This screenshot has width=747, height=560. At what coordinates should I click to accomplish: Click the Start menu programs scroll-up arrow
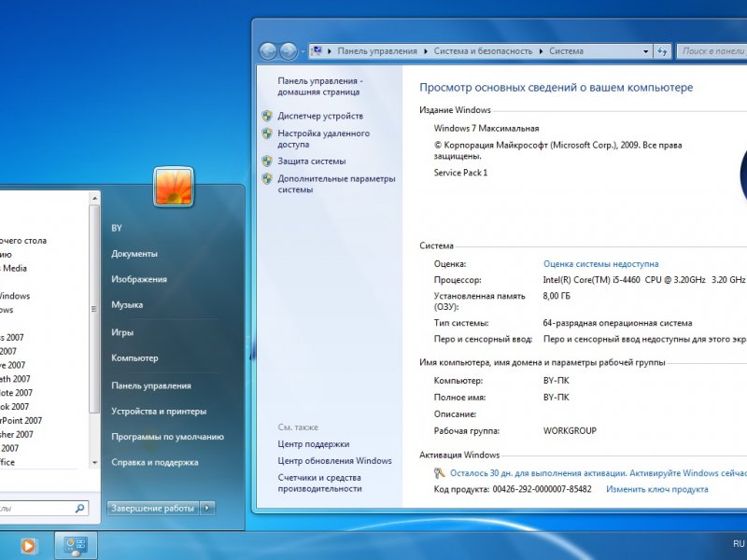[94, 198]
